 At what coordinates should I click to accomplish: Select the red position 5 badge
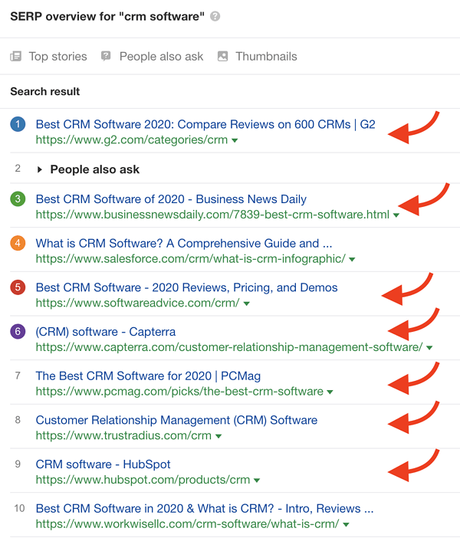pyautogui.click(x=18, y=287)
